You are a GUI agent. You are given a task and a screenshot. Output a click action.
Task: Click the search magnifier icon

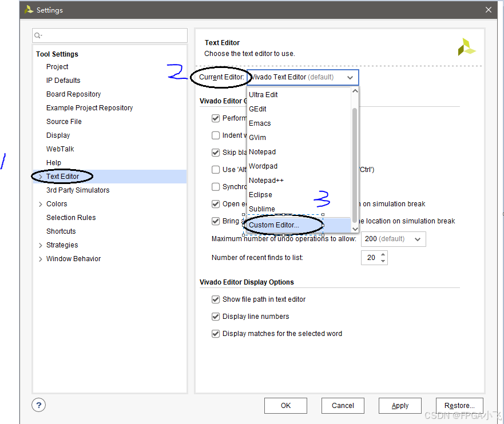click(x=38, y=35)
